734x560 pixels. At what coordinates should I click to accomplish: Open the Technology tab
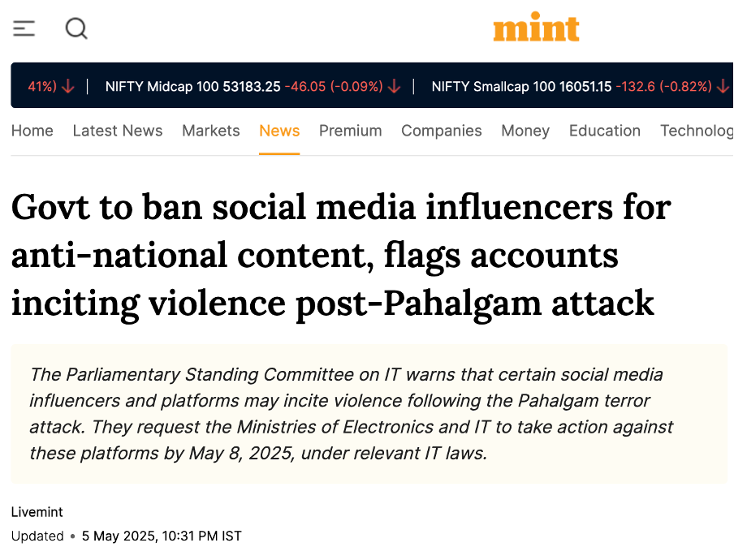tap(697, 131)
